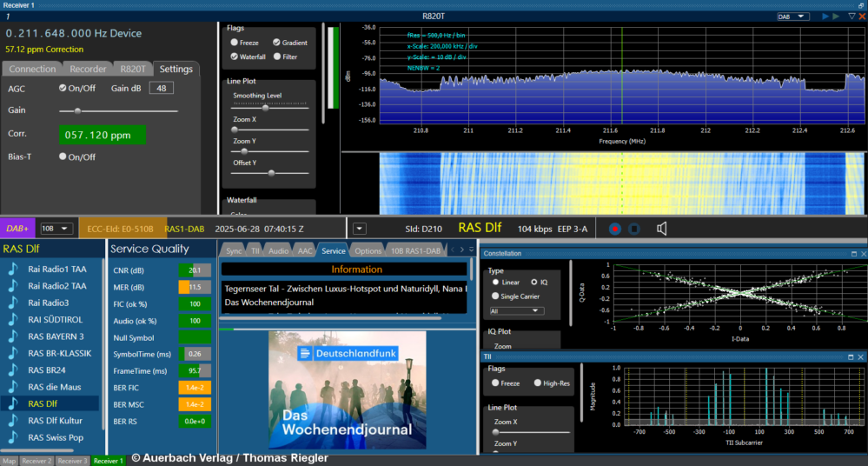Adjust the spectrum Zoom Y slider
868x466 pixels.
pos(269,151)
